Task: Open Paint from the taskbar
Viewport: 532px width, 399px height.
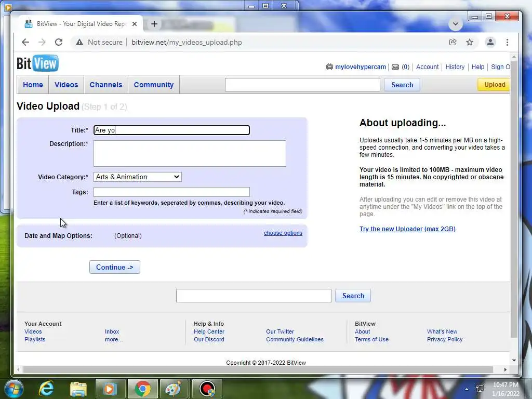Action: pos(174,389)
